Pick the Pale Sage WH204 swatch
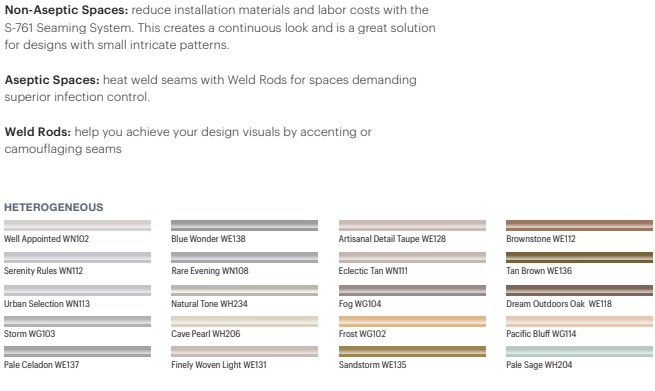The width and height of the screenshot is (655, 391). click(x=579, y=351)
